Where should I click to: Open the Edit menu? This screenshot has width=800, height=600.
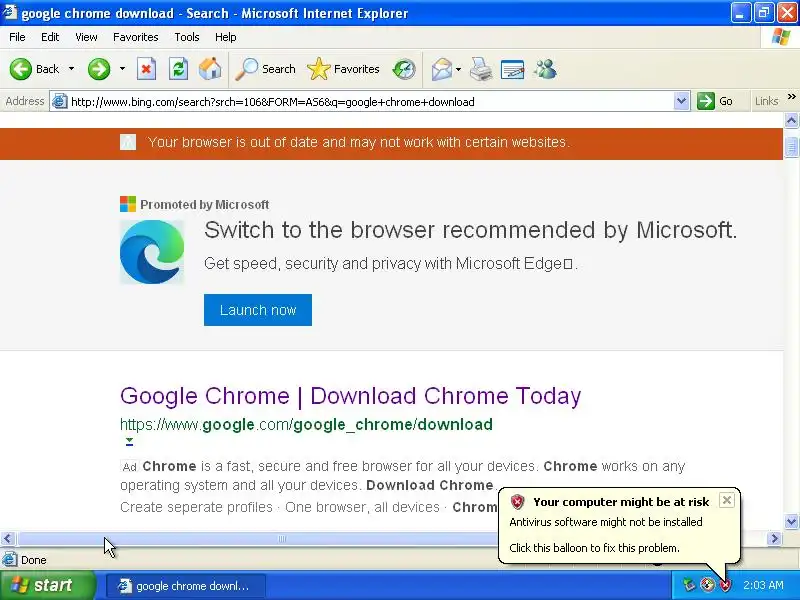[x=50, y=37]
